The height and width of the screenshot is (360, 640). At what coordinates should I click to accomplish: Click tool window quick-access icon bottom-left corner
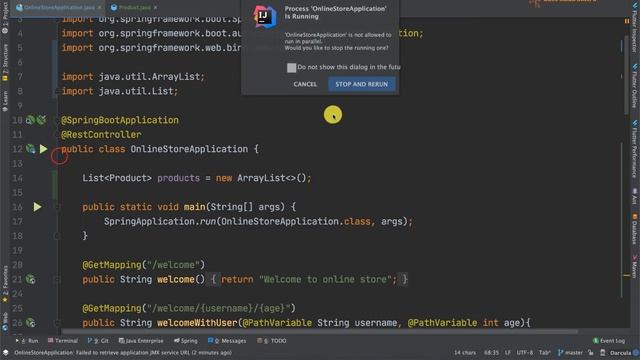coord(5,353)
